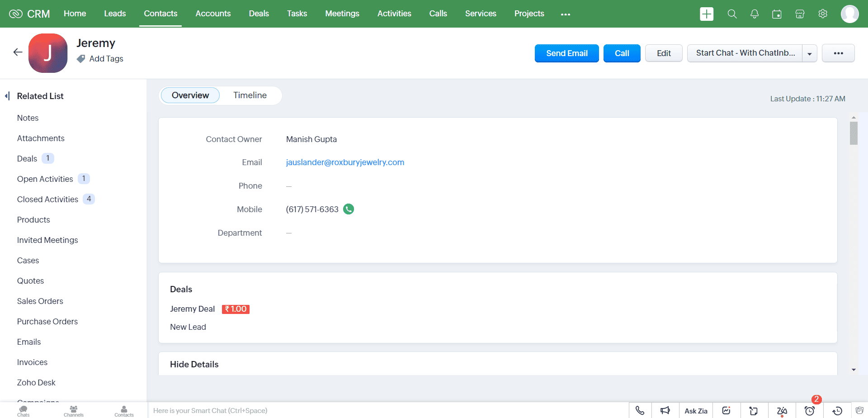Click the red ₹1.00 deal amount badge
The width and height of the screenshot is (868, 418).
[236, 309]
